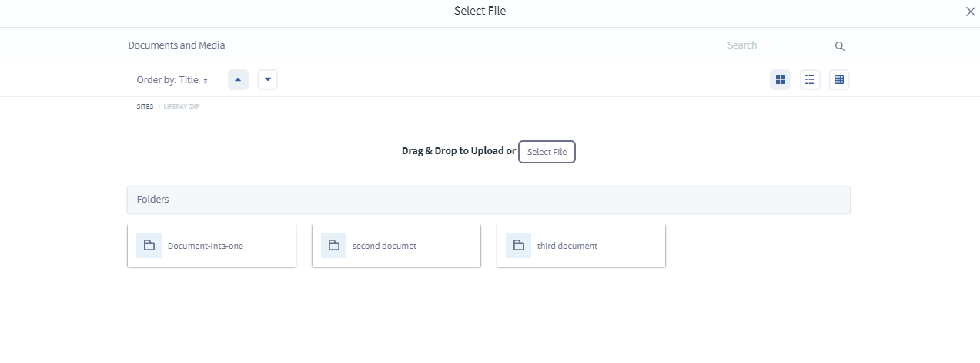The height and width of the screenshot is (363, 980).
Task: Open the Document-Inta-one folder name
Action: [206, 247]
